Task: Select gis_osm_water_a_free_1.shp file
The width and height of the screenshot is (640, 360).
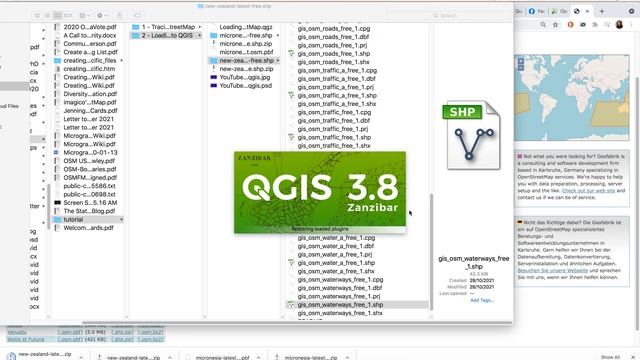Action: pos(336,263)
